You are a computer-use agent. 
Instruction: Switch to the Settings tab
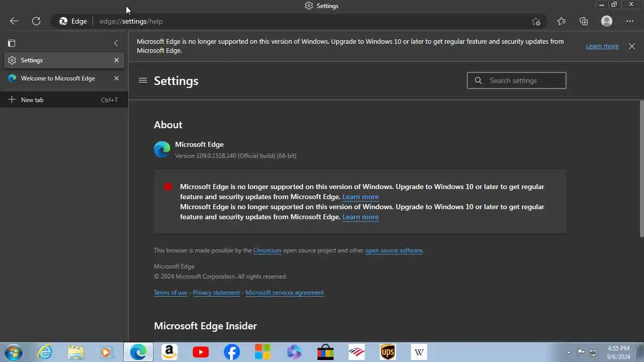tap(64, 60)
